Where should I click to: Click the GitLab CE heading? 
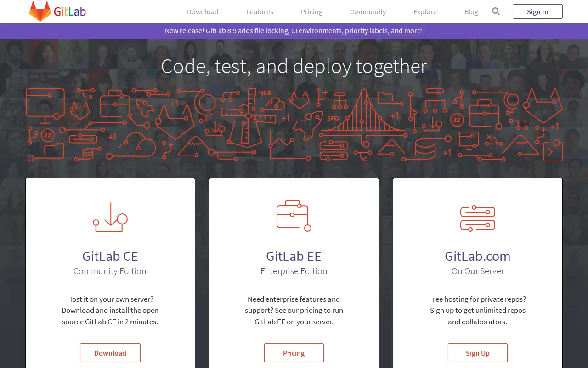110,256
